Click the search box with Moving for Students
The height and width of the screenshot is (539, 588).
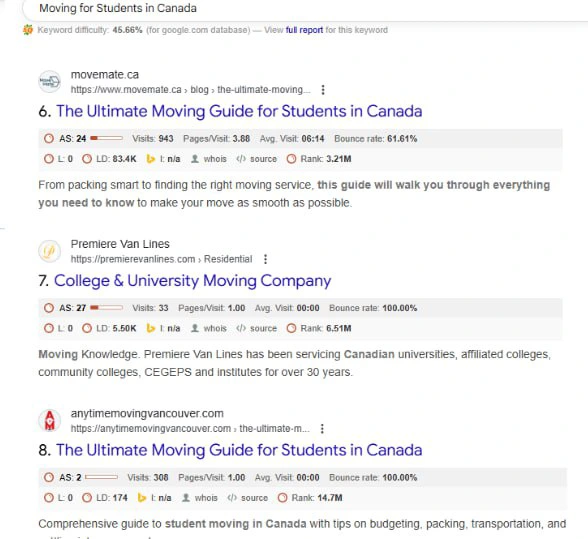(305, 9)
